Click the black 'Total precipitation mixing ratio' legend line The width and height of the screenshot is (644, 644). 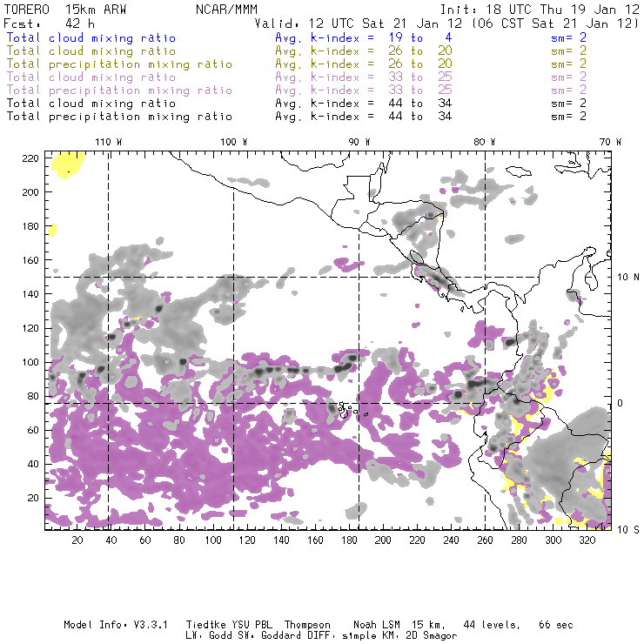tap(119, 117)
